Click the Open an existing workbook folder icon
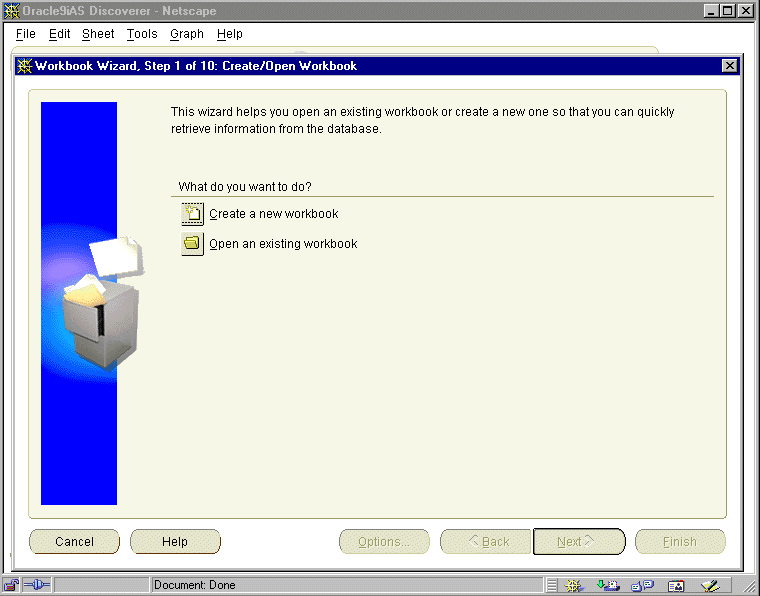 pos(192,244)
